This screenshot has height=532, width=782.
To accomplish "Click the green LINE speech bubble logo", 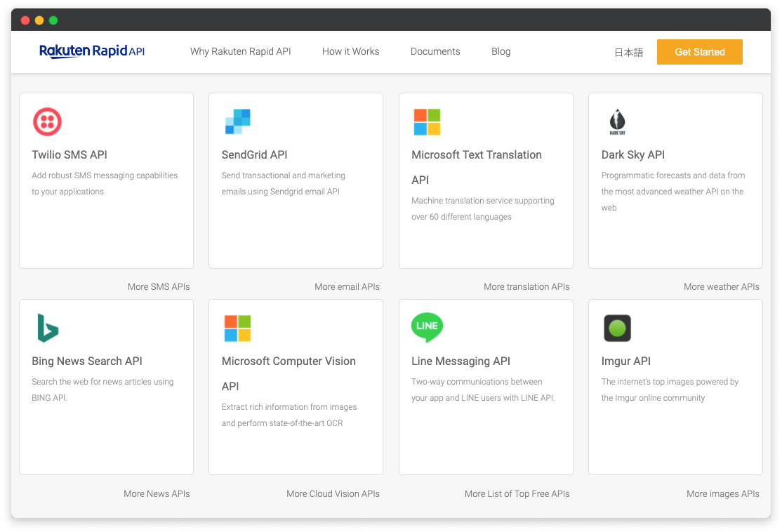I will (x=427, y=327).
